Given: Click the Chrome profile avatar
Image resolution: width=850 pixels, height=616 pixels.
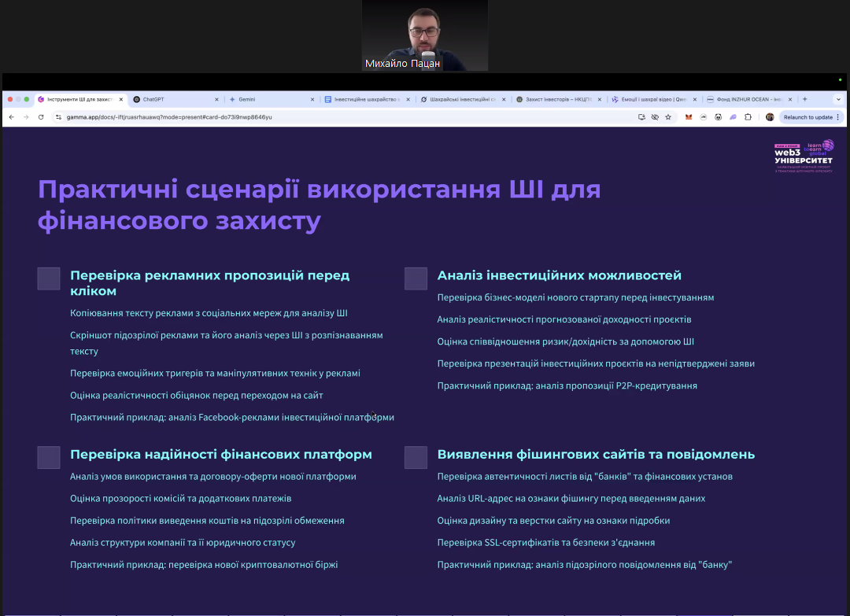Looking at the screenshot, I should point(770,117).
